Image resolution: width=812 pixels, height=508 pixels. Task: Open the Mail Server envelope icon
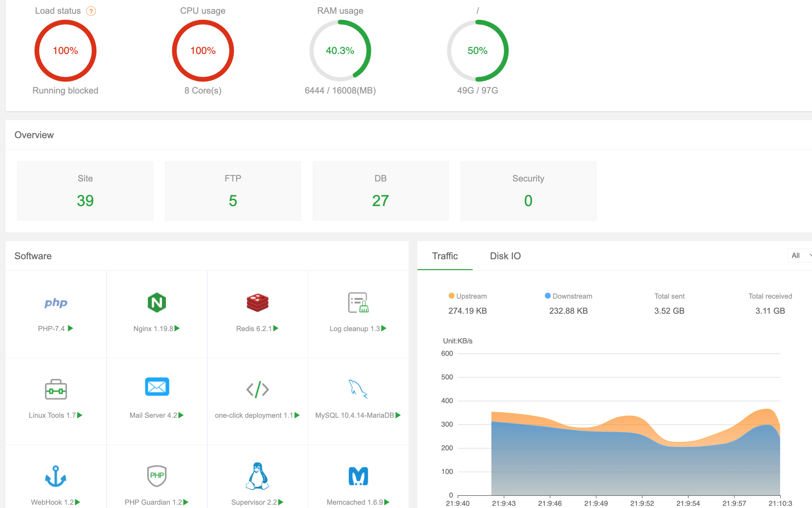point(157,387)
